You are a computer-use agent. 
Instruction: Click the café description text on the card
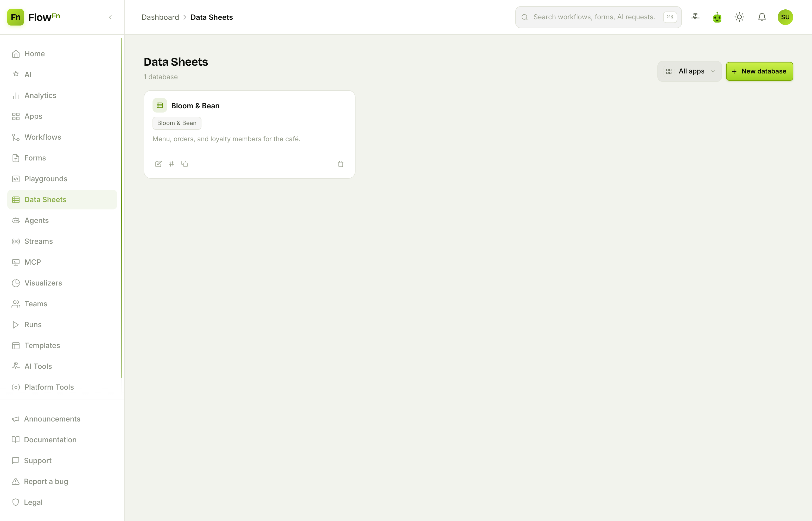tap(226, 139)
